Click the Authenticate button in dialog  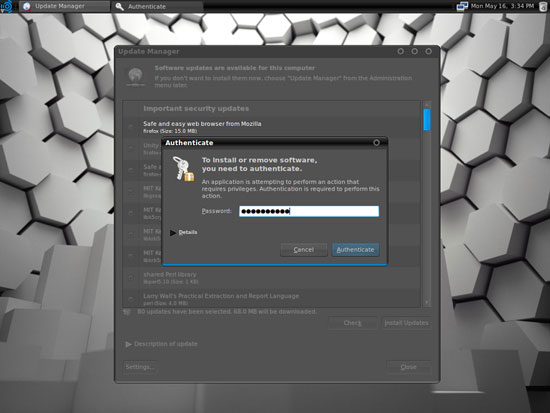[355, 249]
